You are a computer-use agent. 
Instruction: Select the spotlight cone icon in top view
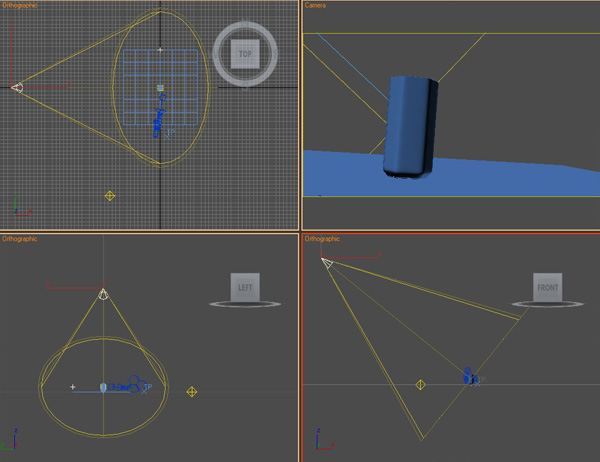point(17,88)
